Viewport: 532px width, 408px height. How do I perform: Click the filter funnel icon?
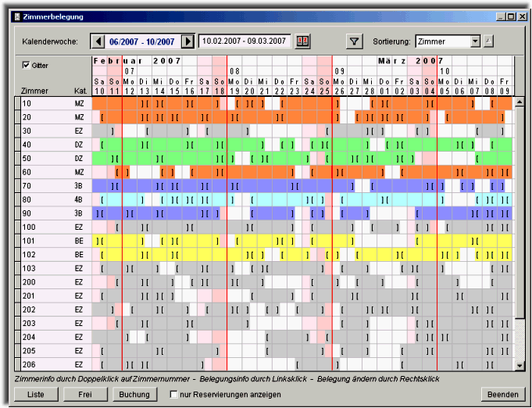(354, 41)
